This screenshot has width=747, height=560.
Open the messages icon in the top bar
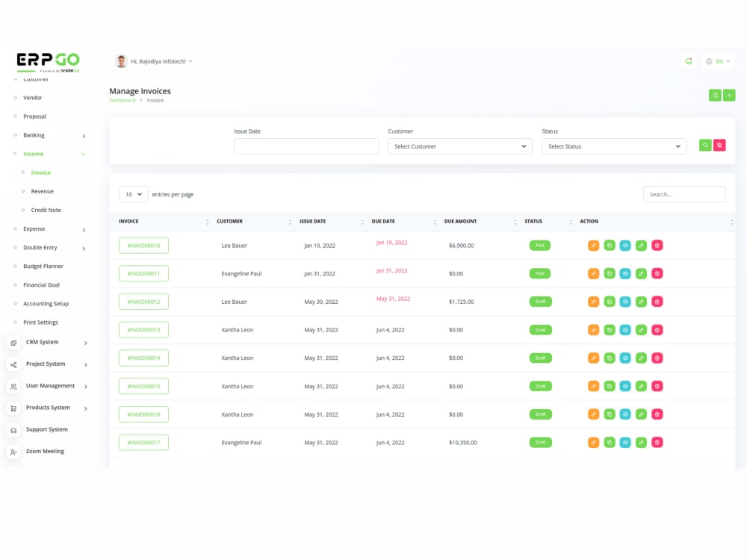tap(688, 61)
